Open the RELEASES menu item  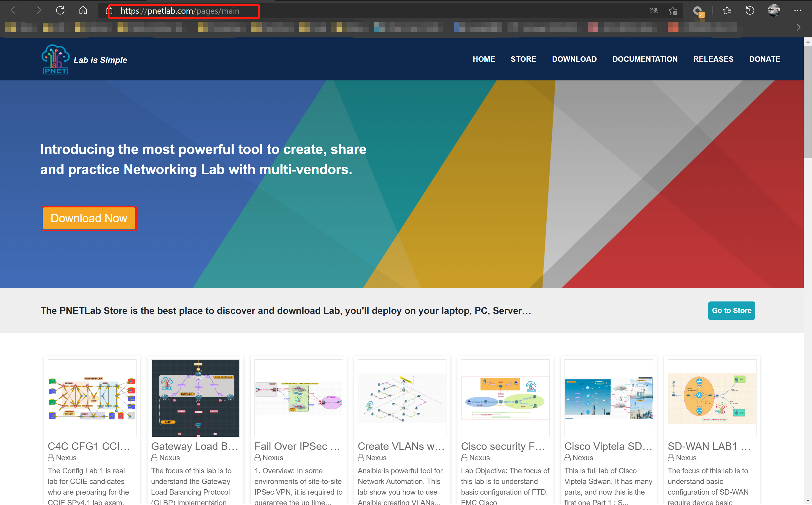pos(713,59)
